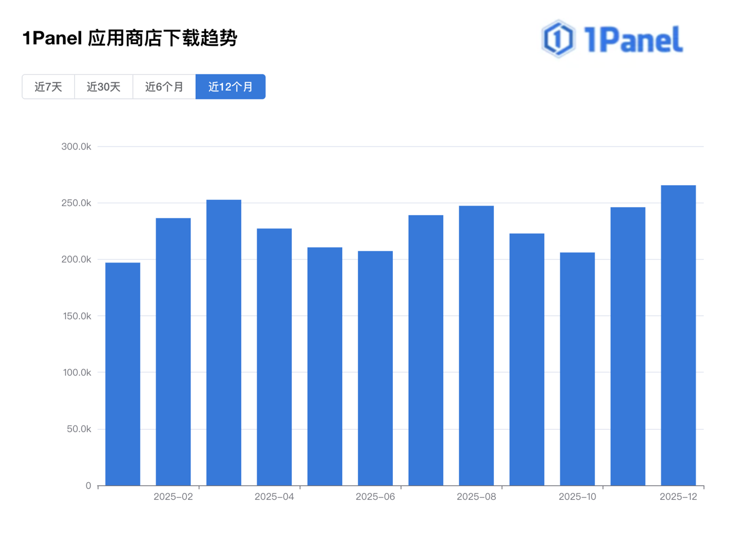Click the chart title 1Panel 应用商店下载趋势
The image size is (756, 535).
tap(131, 40)
